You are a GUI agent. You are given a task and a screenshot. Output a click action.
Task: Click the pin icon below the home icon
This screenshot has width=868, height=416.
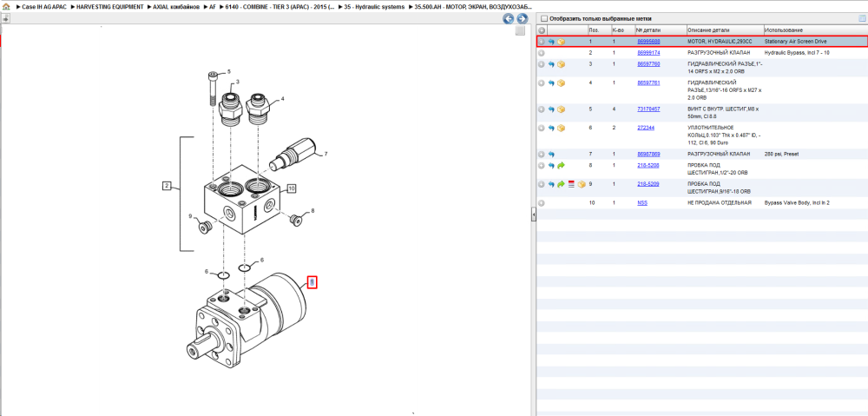[x=5, y=18]
